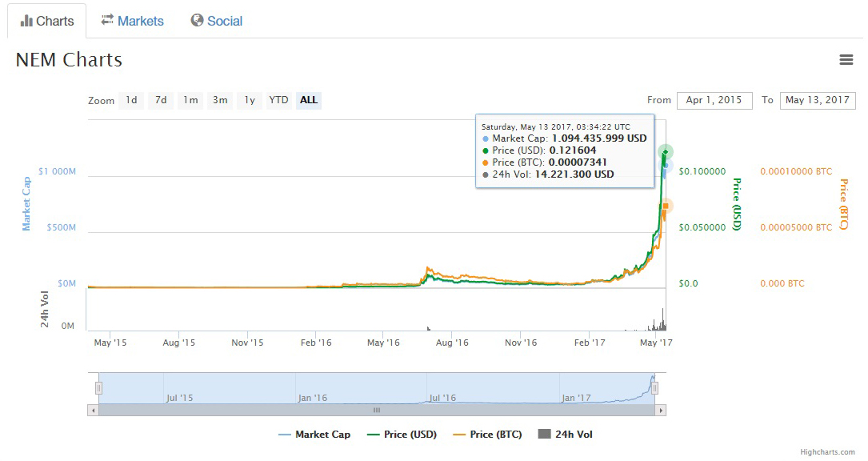
Task: Click the Nov '15 x-axis label
Action: coord(247,343)
